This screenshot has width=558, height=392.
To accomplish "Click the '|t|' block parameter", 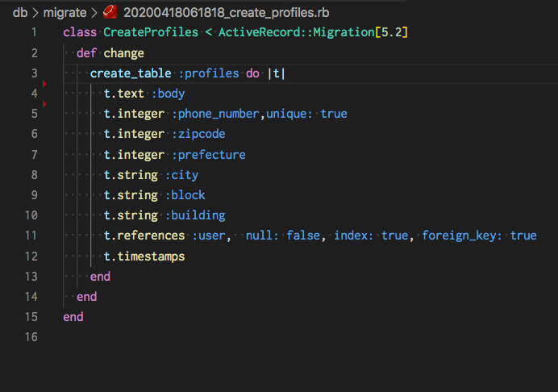I will pyautogui.click(x=276, y=73).
